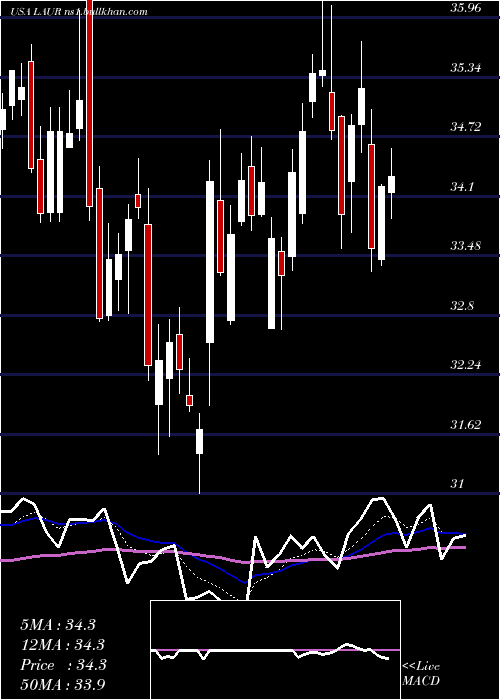Select the 34.72 price axis label
The height and width of the screenshot is (700, 500).
click(466, 127)
